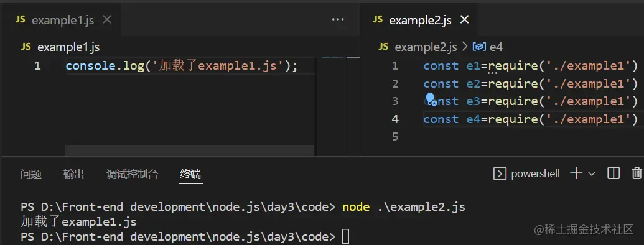Open the 调试控制台 (Debug Console) tab
644x245 pixels.
[x=133, y=174]
